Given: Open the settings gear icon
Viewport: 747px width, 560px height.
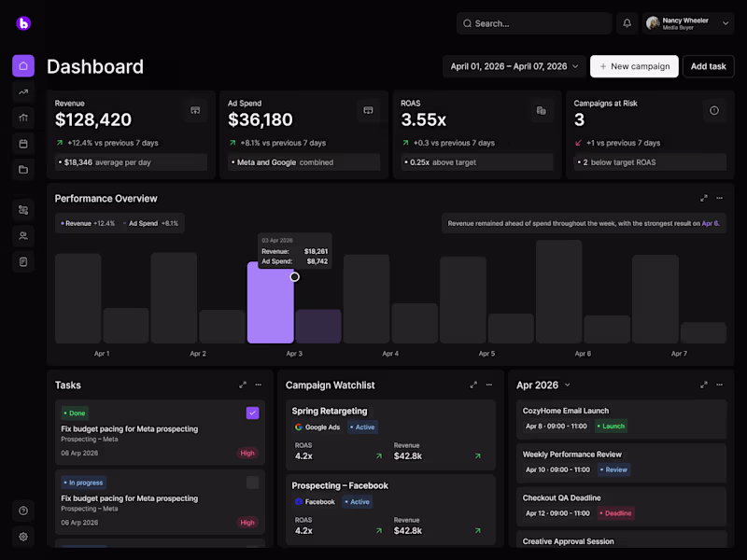Looking at the screenshot, I should pos(23,537).
